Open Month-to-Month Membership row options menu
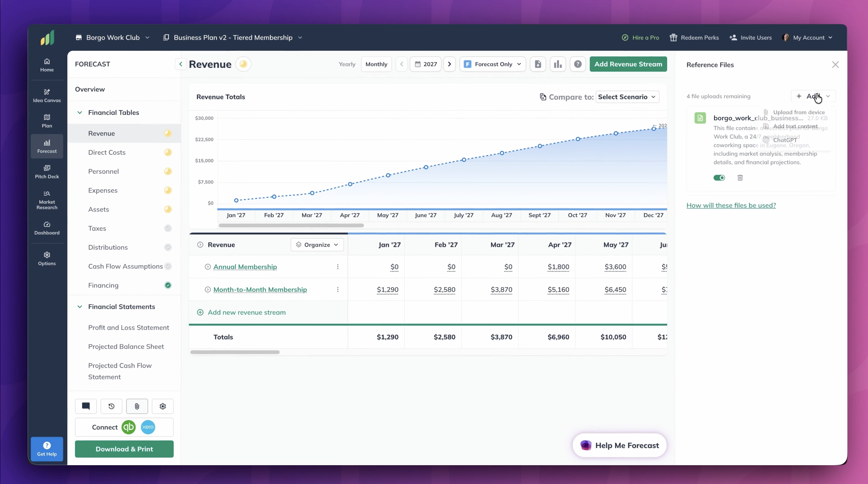The image size is (868, 484). click(338, 289)
